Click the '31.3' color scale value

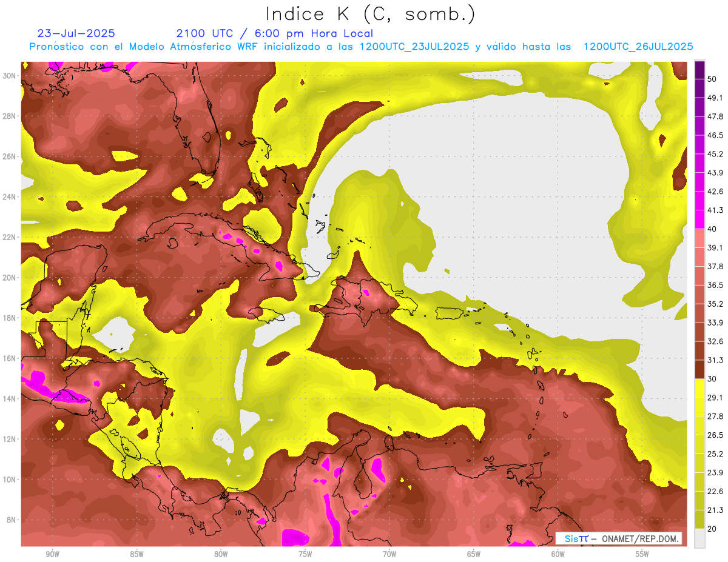click(715, 360)
